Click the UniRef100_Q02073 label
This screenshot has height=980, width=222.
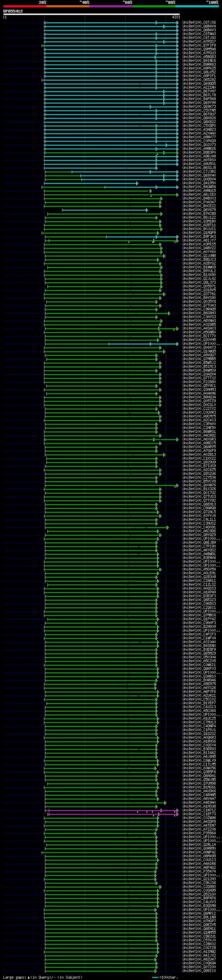point(199,145)
